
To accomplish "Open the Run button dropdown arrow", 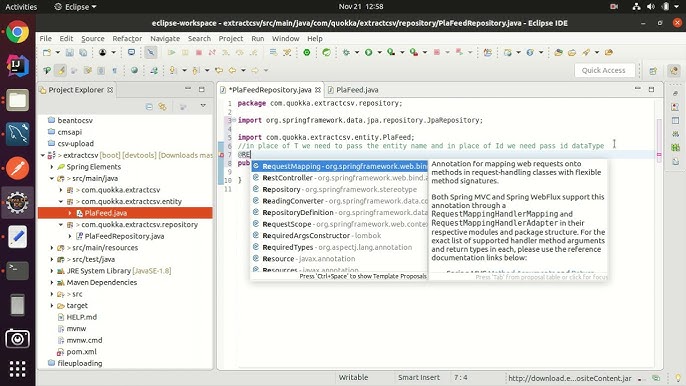I will pos(379,53).
